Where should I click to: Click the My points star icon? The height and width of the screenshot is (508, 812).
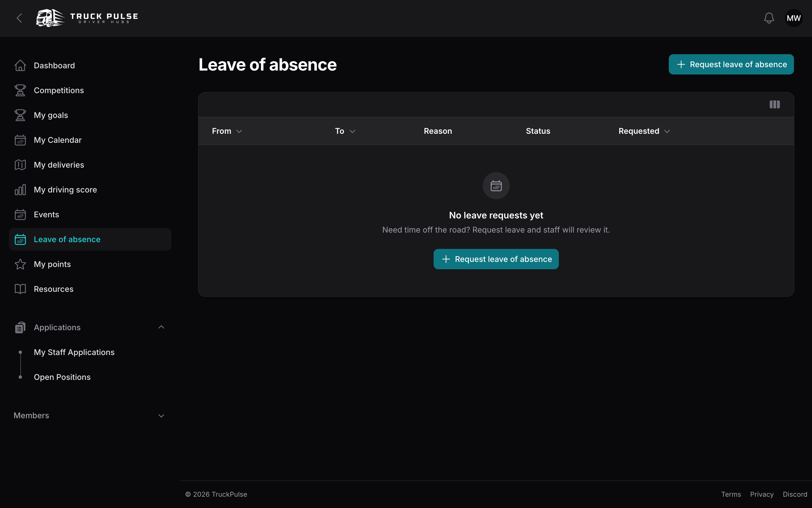20,264
